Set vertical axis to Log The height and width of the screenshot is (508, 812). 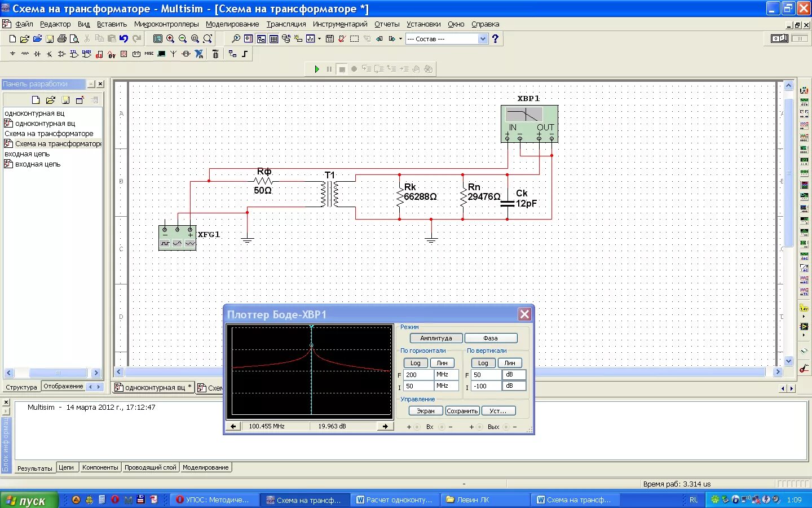pyautogui.click(x=483, y=363)
